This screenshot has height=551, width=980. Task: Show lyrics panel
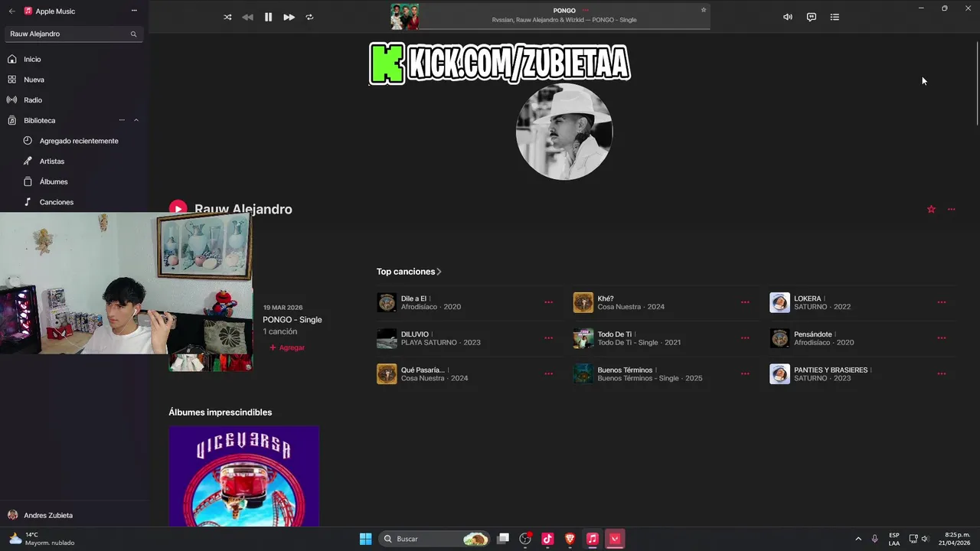tap(812, 17)
